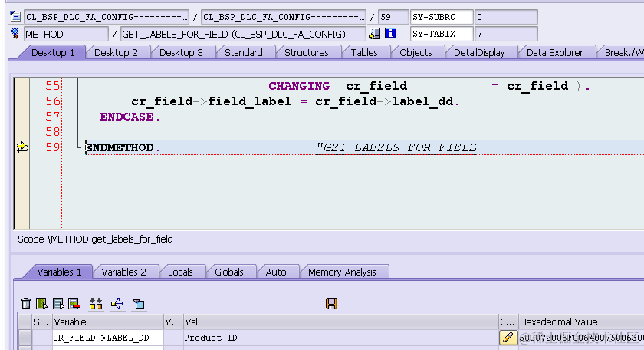Click the program source icon beside CL_BSP_DLC_FA_CONFIG
Viewport: 644px width, 350px height.
pyautogui.click(x=15, y=17)
